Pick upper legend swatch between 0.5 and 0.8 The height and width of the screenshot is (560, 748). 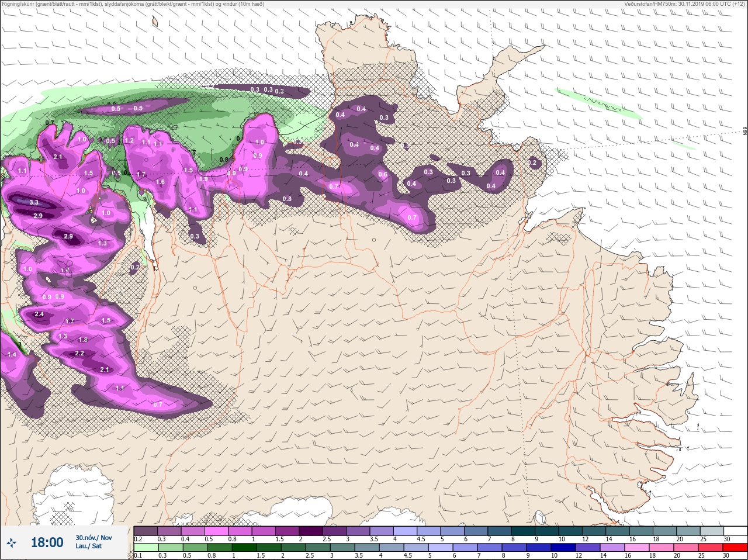(217, 531)
